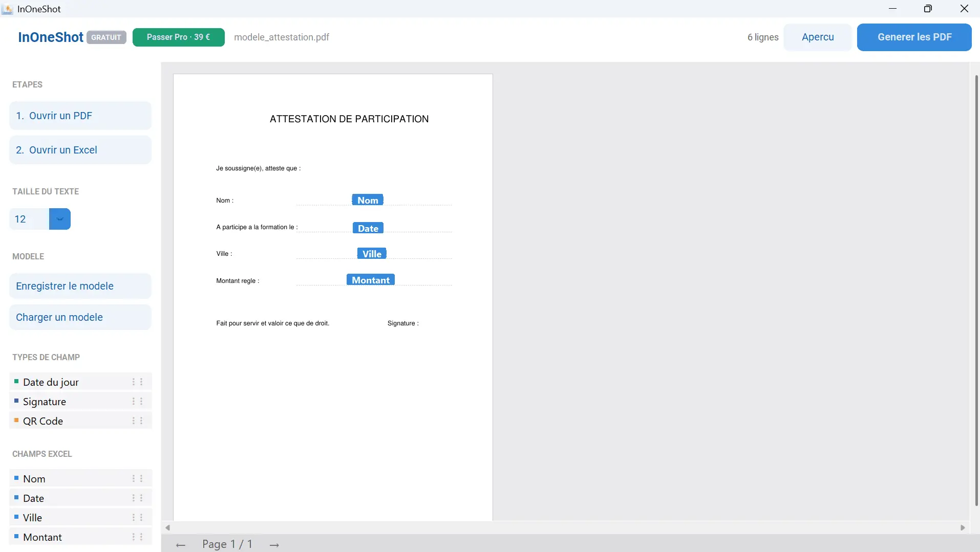Select Date in Champs Excel list
This screenshot has width=980, height=552.
pos(80,498)
